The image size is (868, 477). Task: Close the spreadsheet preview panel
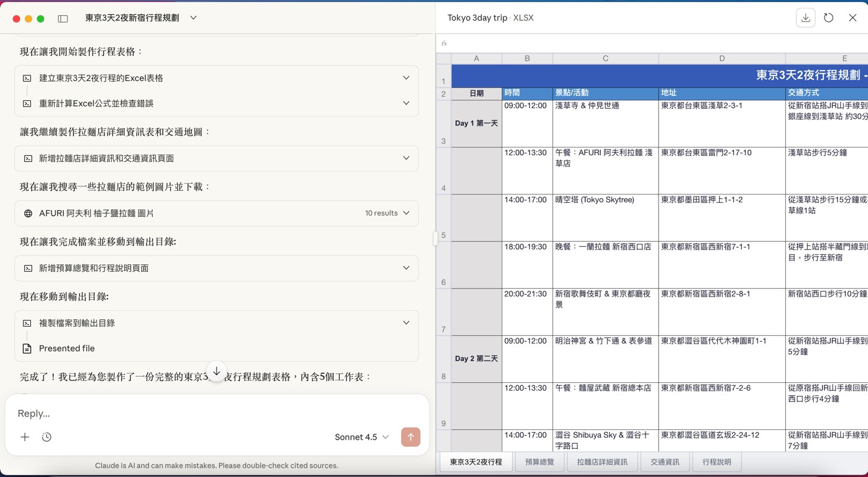(x=852, y=18)
